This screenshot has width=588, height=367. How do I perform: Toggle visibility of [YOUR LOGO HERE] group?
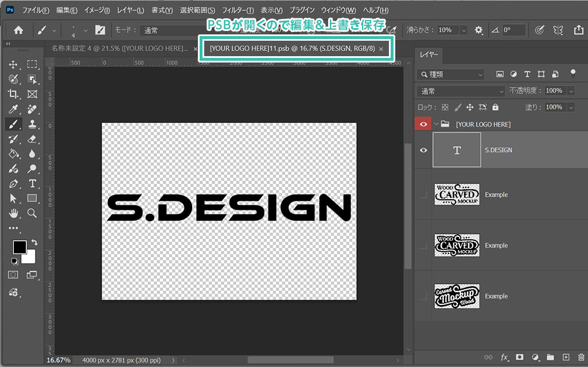(423, 124)
